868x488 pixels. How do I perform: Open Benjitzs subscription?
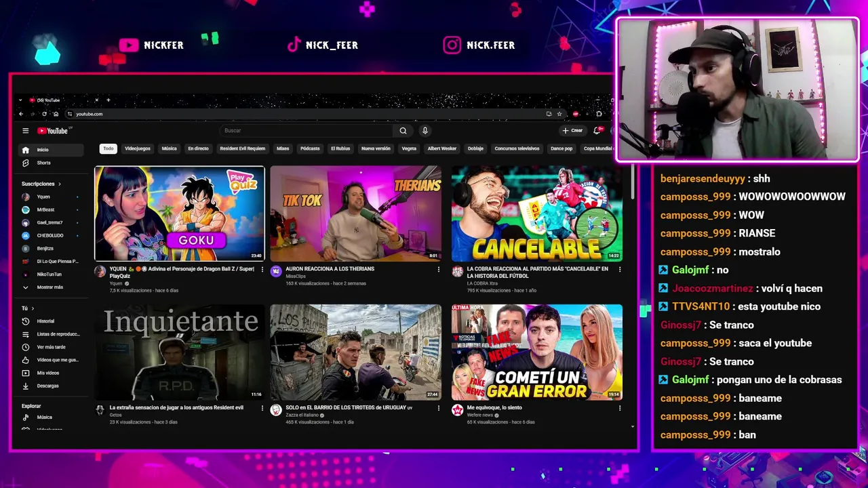click(x=51, y=248)
